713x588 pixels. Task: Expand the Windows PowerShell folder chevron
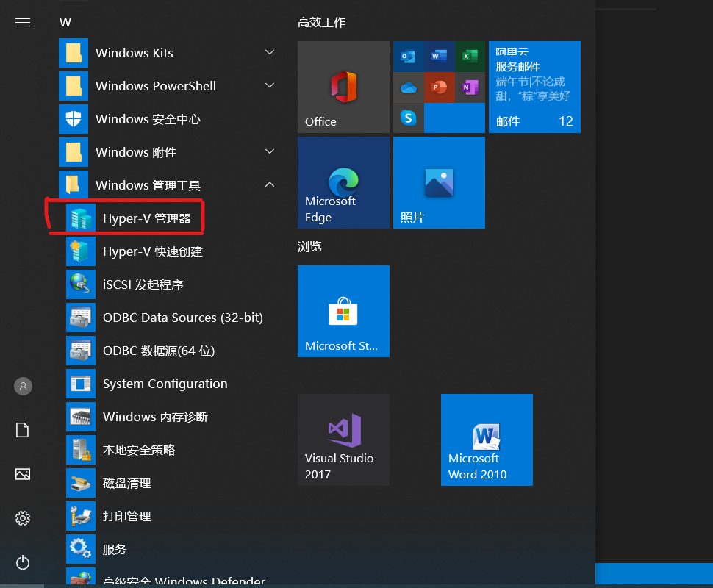(x=270, y=85)
